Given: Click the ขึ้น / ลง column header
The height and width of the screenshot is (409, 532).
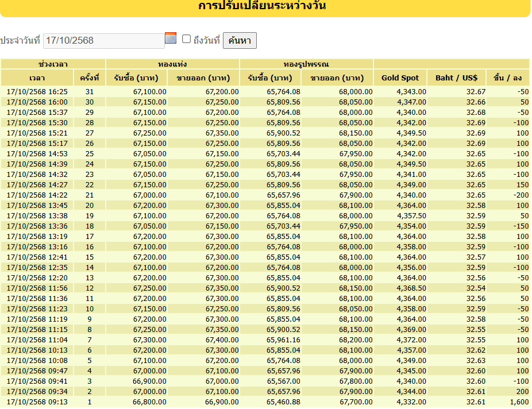Looking at the screenshot, I should [x=507, y=78].
